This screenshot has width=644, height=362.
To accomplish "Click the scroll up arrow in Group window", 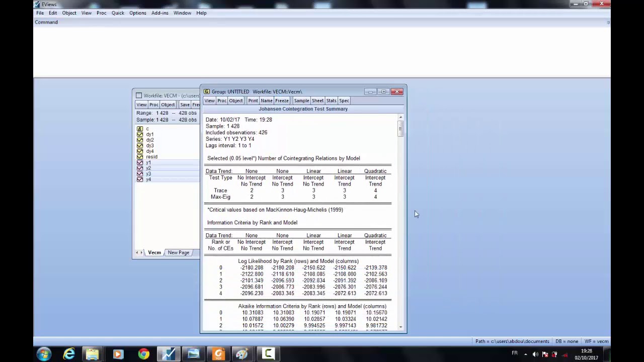I will point(400,117).
